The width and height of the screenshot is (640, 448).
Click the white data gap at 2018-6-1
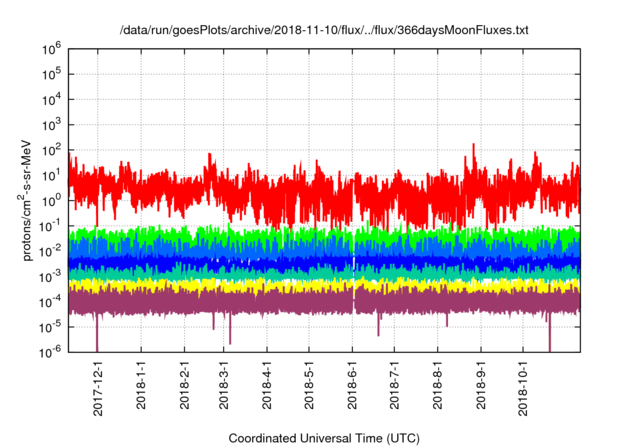[354, 260]
